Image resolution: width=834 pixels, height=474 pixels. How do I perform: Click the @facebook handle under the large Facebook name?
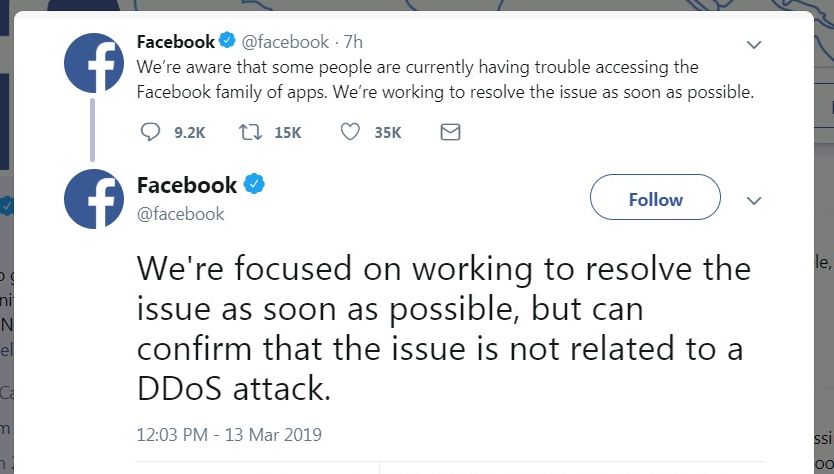(180, 214)
